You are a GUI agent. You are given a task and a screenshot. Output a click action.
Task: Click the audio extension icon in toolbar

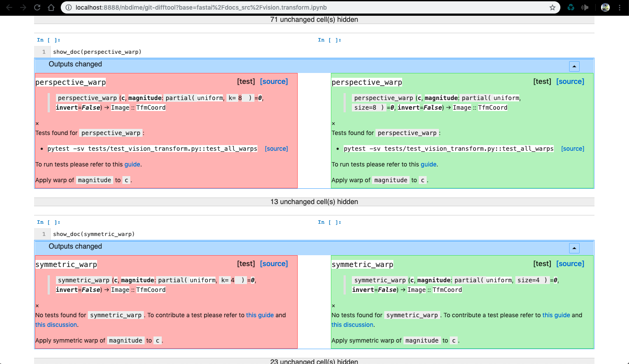(585, 7)
